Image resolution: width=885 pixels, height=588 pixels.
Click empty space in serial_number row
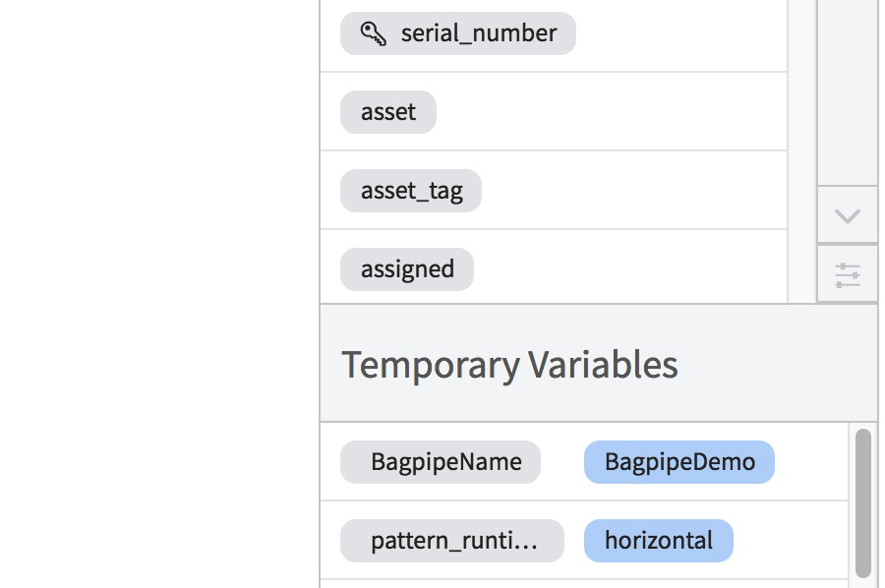click(680, 33)
